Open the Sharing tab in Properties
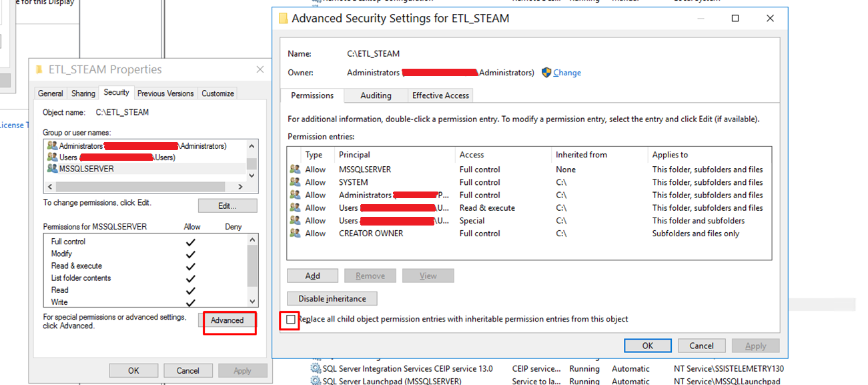 click(x=83, y=93)
